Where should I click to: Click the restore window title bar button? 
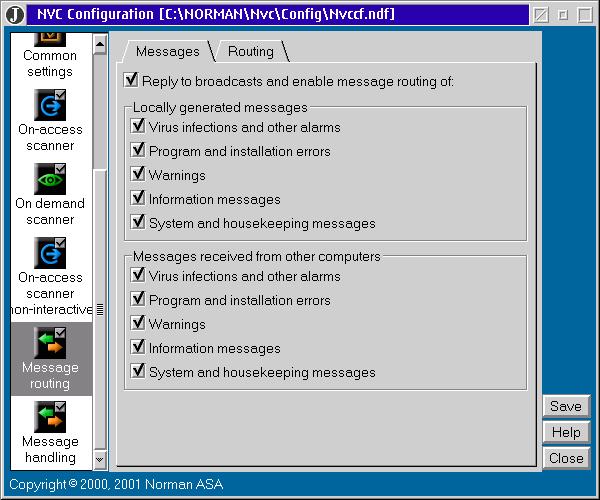(563, 15)
